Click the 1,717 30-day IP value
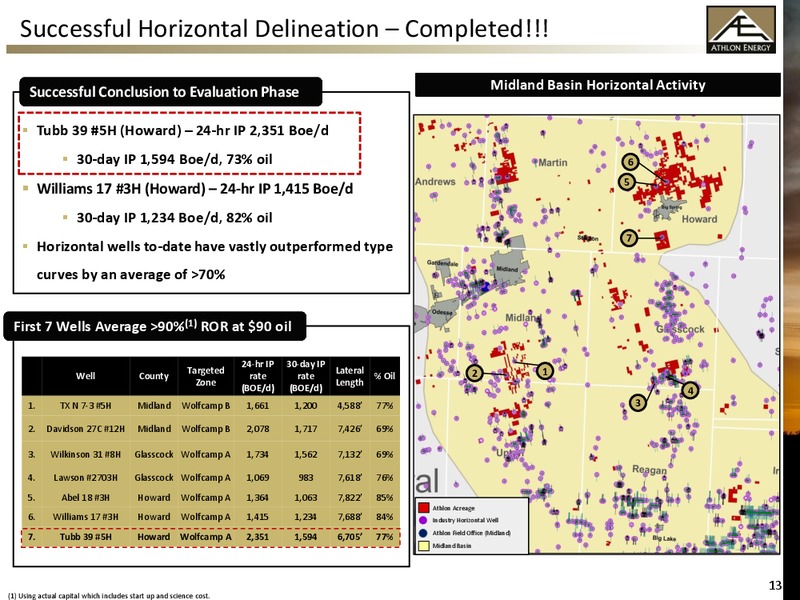Screen dimensions: 800x600 coord(306,429)
